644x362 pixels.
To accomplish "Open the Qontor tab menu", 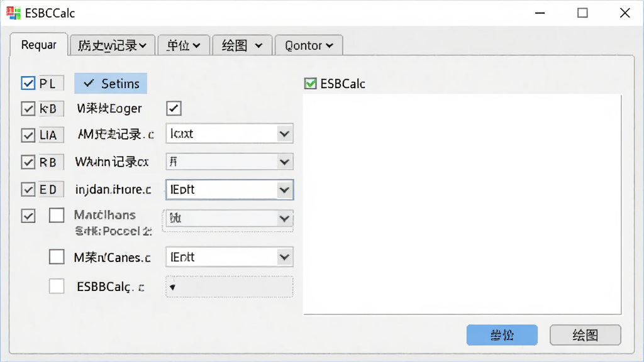I will pos(309,45).
